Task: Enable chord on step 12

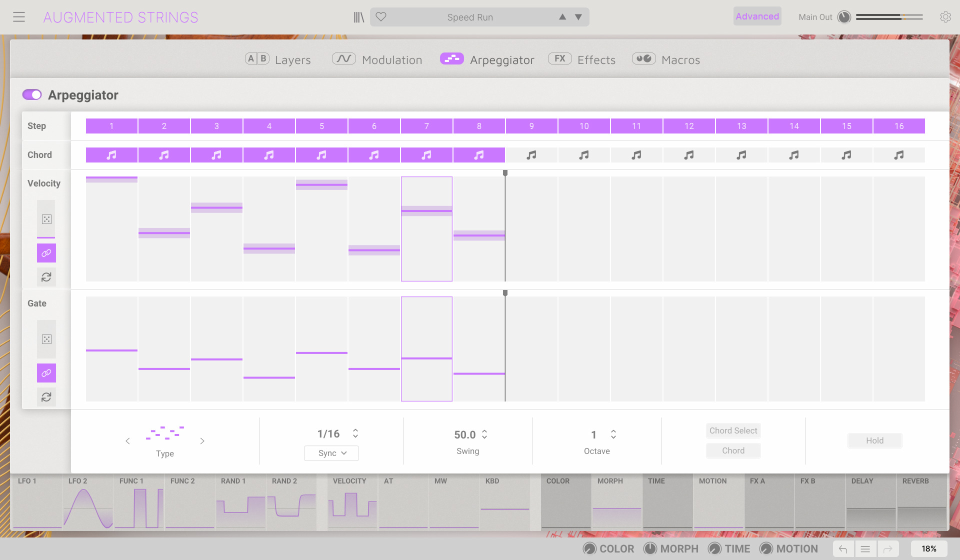Action: (x=689, y=155)
